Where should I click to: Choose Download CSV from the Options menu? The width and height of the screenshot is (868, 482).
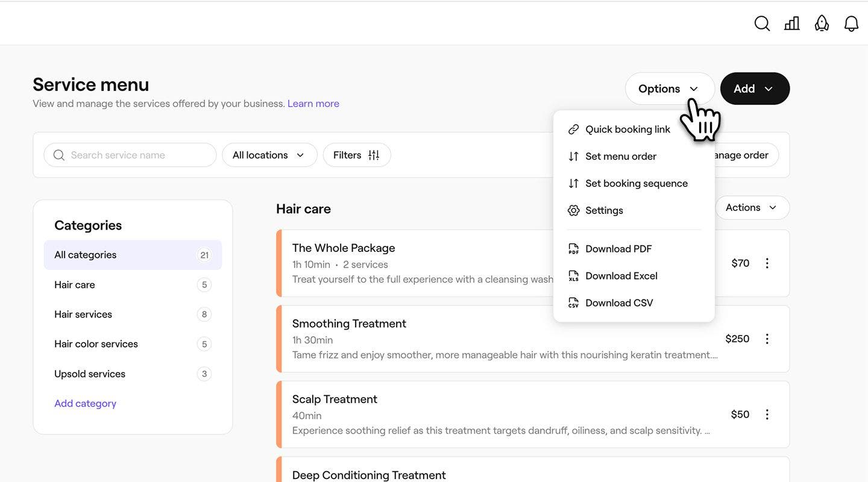click(619, 301)
